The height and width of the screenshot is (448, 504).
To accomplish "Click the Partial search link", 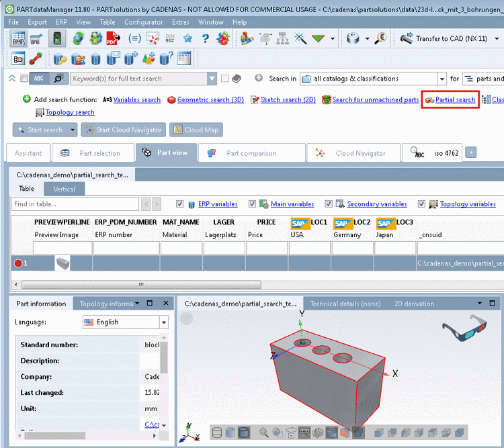I will (455, 100).
